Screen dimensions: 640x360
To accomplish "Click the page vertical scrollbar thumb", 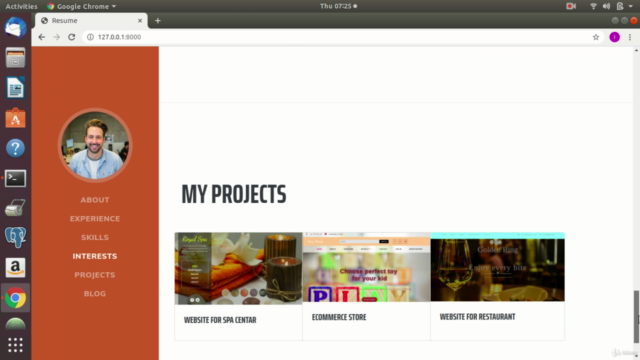I will click(636, 317).
